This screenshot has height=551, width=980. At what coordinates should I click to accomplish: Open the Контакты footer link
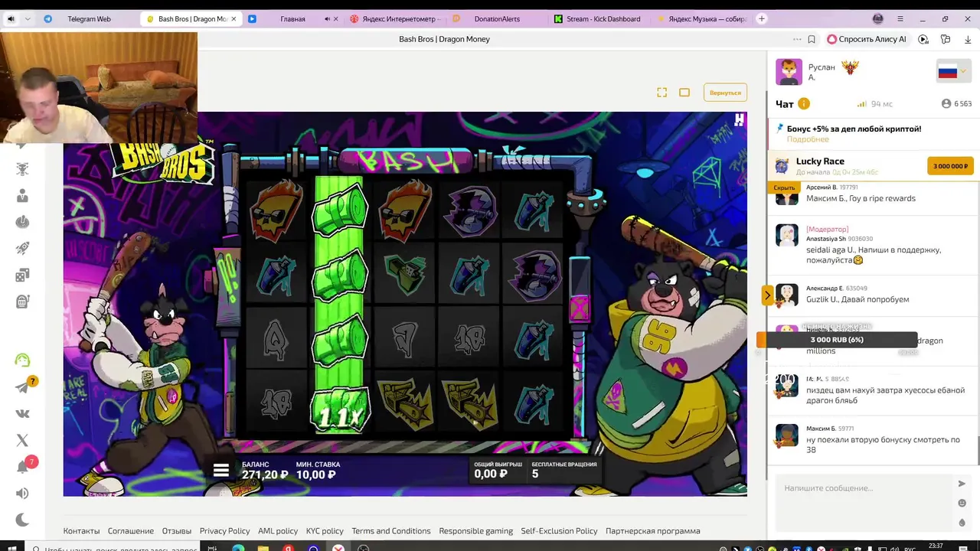click(81, 531)
